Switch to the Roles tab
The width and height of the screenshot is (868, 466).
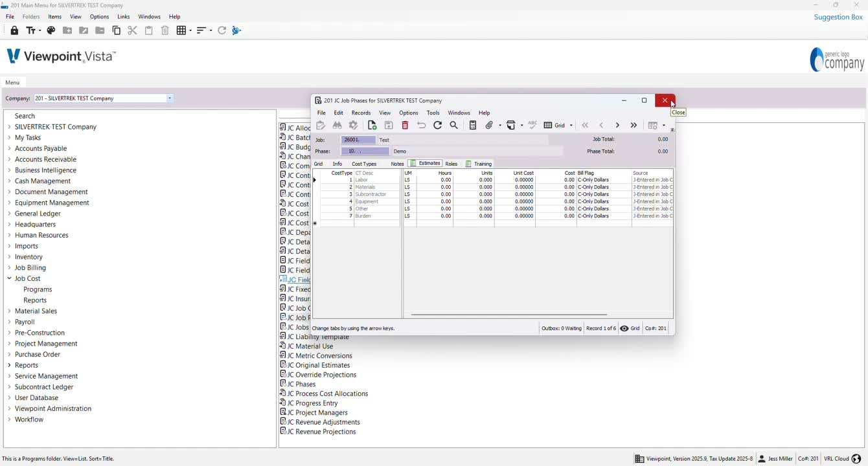point(451,164)
